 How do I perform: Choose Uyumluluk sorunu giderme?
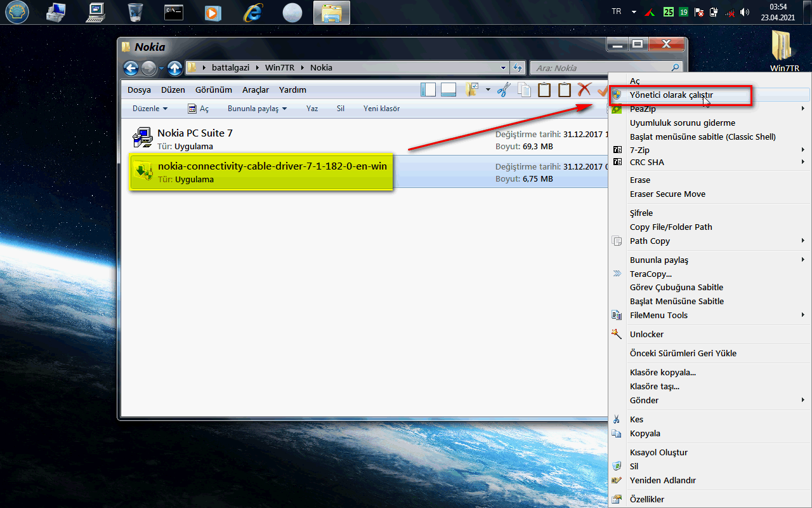(x=709, y=123)
